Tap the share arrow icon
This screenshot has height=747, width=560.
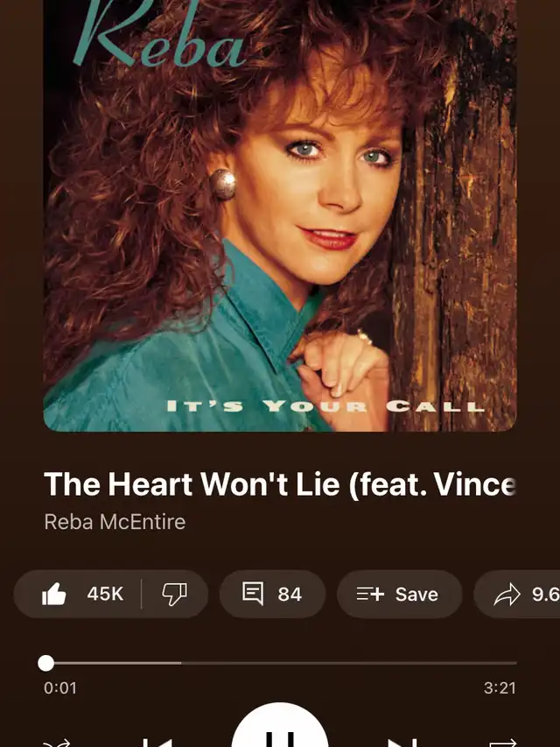pos(507,594)
